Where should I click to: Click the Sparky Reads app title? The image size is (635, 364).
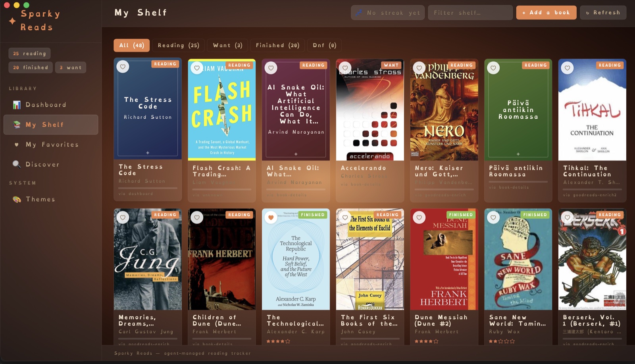point(40,20)
